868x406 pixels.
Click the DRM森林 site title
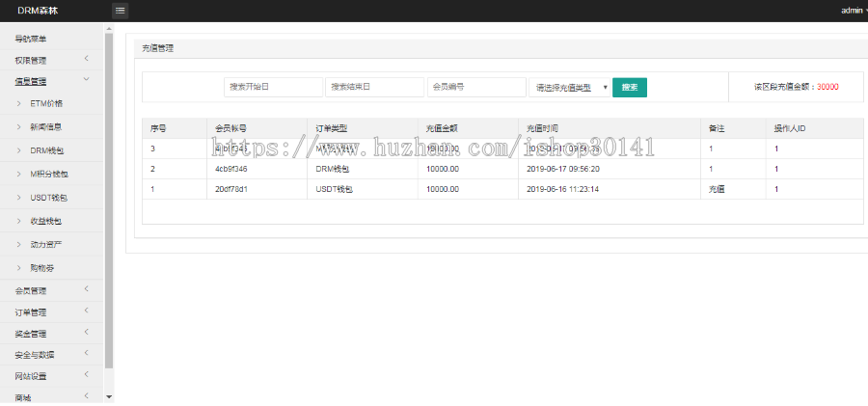(38, 11)
